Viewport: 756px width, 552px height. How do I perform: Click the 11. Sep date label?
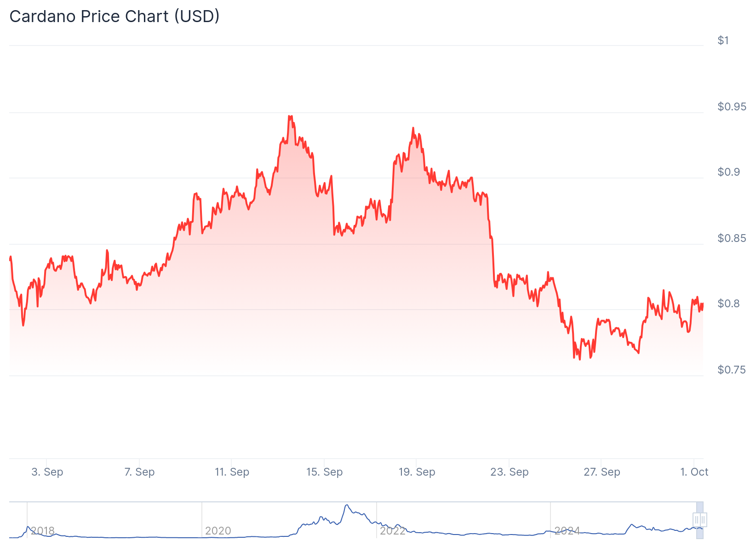[232, 472]
